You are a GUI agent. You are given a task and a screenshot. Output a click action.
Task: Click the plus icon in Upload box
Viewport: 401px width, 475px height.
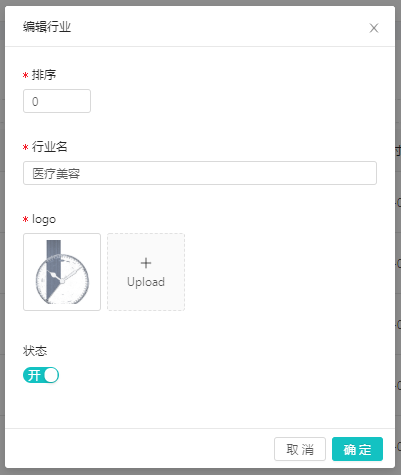[x=146, y=263]
